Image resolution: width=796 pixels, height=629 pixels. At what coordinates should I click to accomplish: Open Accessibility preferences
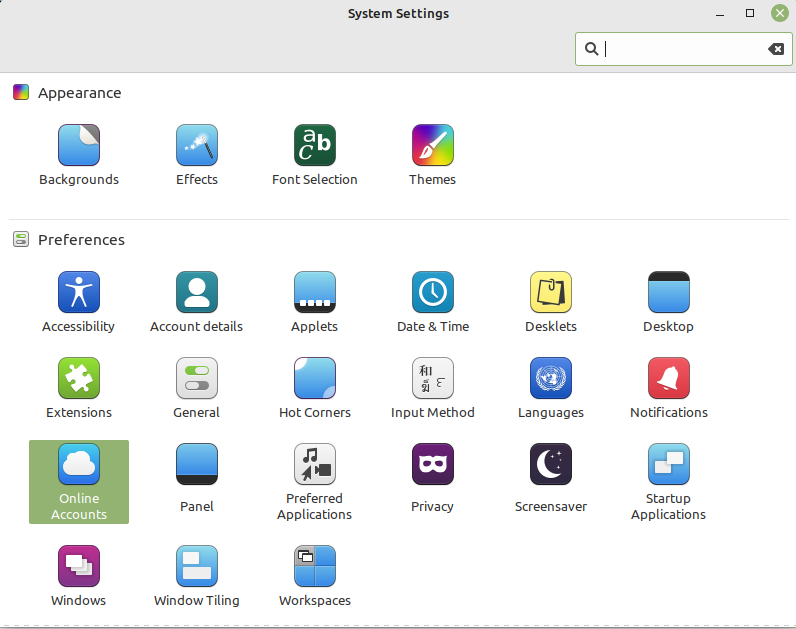tap(79, 293)
